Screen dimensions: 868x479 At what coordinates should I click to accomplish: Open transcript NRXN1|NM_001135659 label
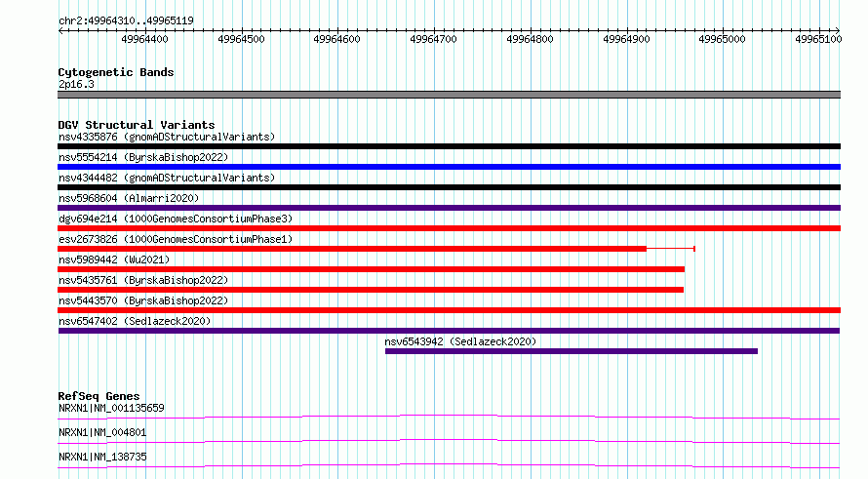[111, 408]
